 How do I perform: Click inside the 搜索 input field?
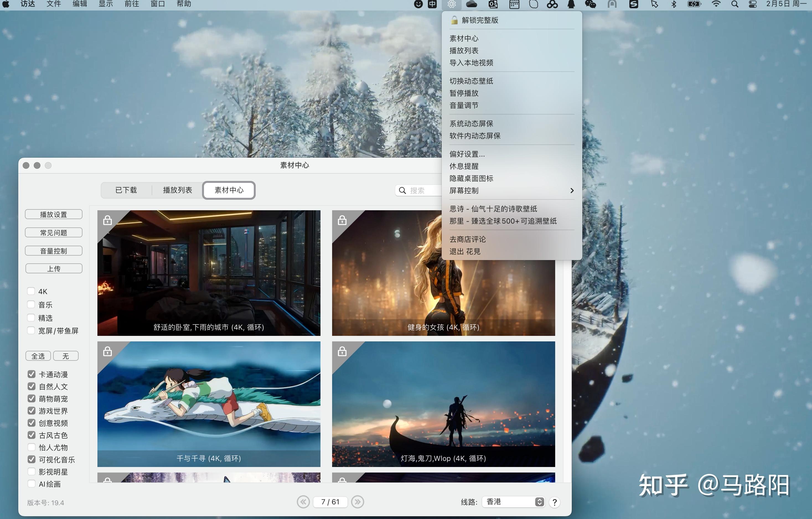click(x=421, y=190)
